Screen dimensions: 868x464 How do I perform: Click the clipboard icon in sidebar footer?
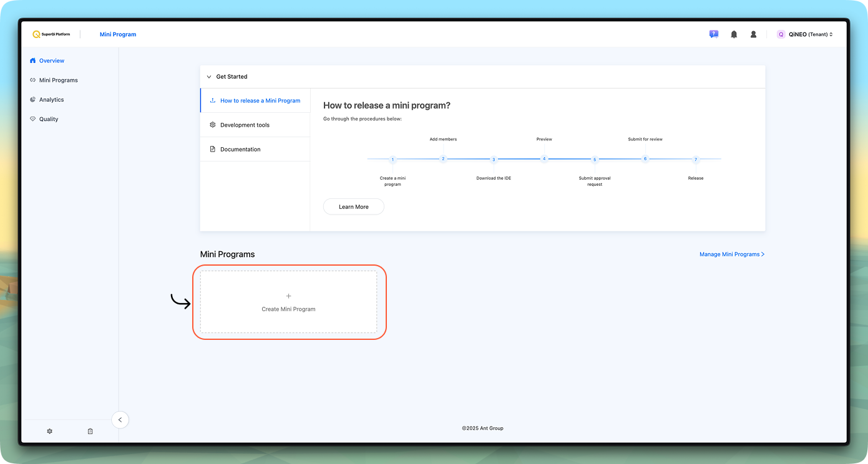tap(90, 431)
